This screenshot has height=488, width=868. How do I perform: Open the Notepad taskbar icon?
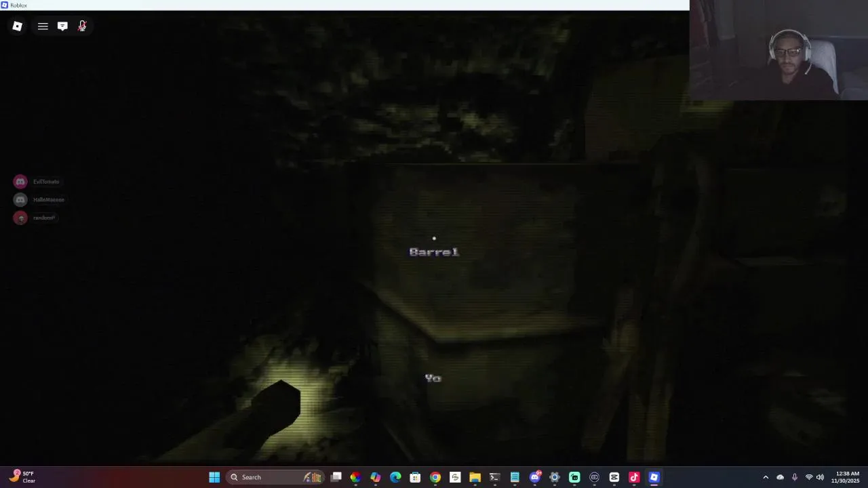tap(515, 477)
